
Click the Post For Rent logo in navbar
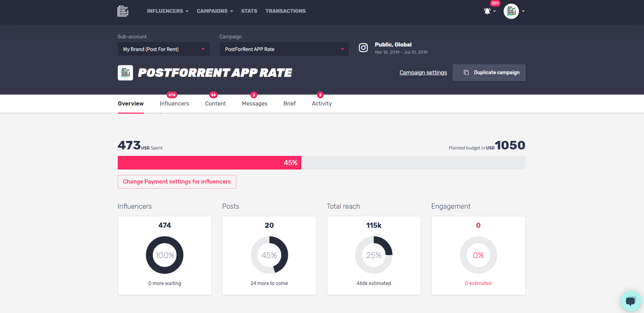[123, 11]
